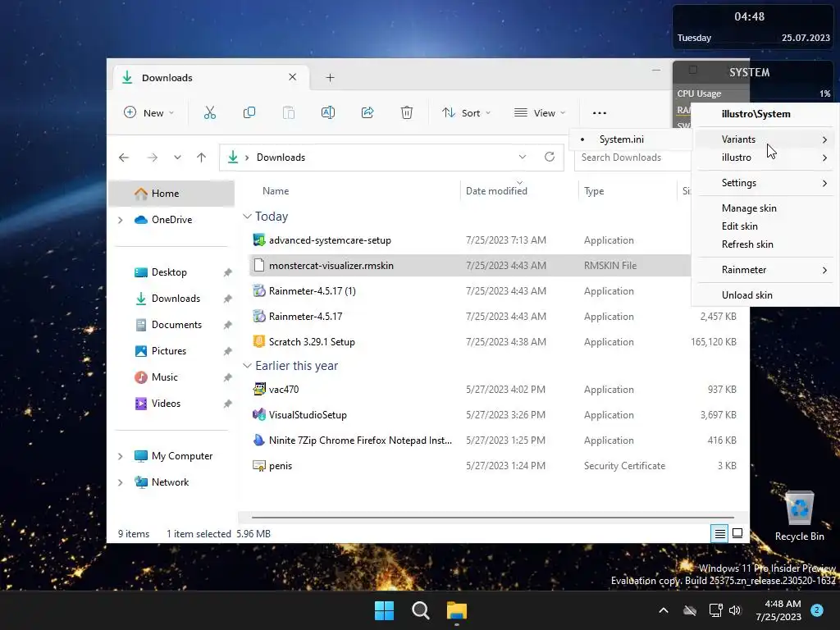Viewport: 840px width, 630px height.
Task: Expand the OneDrive tree node
Action: pyautogui.click(x=121, y=220)
